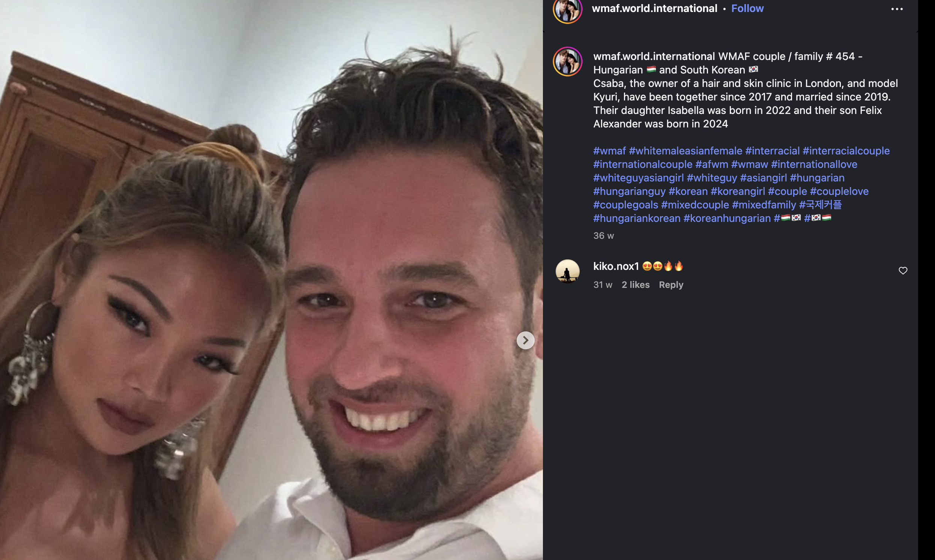Viewport: 935px width, 560px height.
Task: Open the #국제커플 hashtag
Action: tap(820, 205)
